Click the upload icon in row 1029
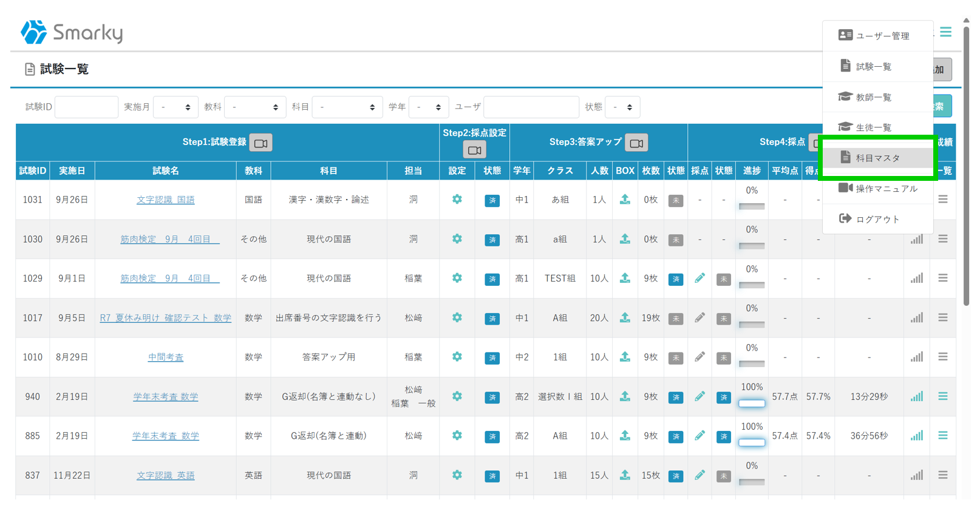Image resolution: width=980 pixels, height=514 pixels. pos(625,278)
